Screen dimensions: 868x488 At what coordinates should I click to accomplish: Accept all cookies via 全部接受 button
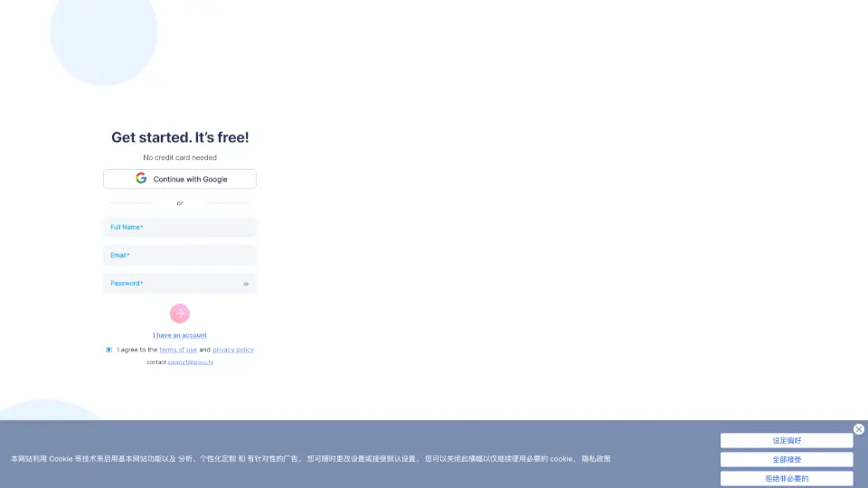(x=787, y=459)
